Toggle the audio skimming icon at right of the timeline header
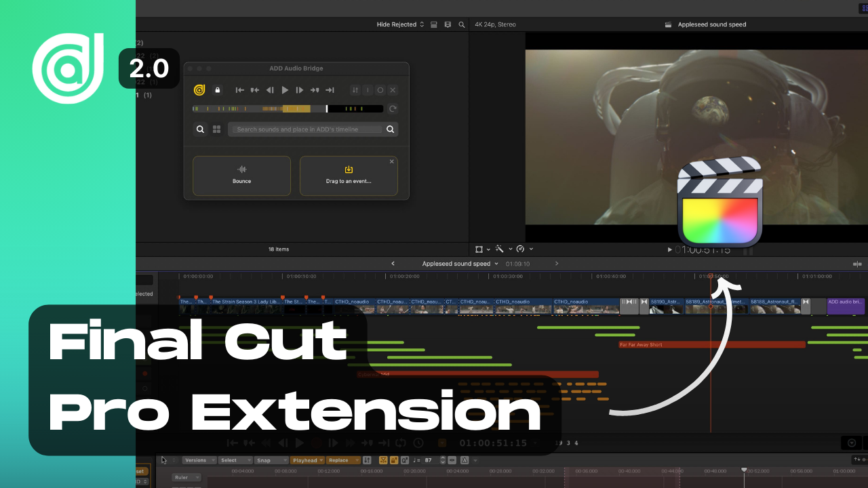 point(858,264)
